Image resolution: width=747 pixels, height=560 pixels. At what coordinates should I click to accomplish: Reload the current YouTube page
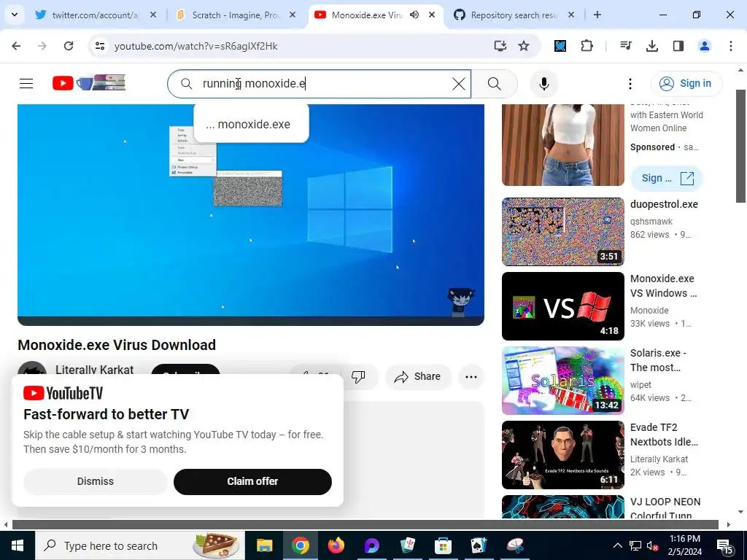click(x=69, y=46)
